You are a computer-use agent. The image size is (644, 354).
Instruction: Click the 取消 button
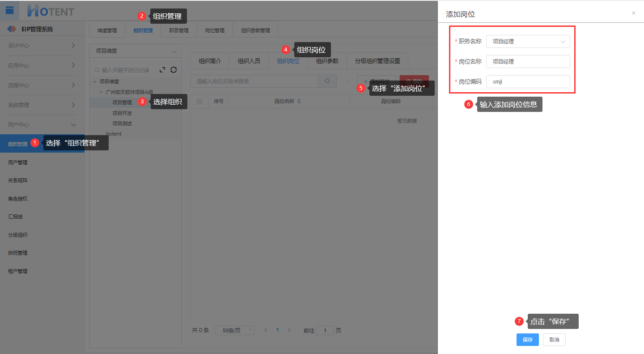click(x=554, y=340)
